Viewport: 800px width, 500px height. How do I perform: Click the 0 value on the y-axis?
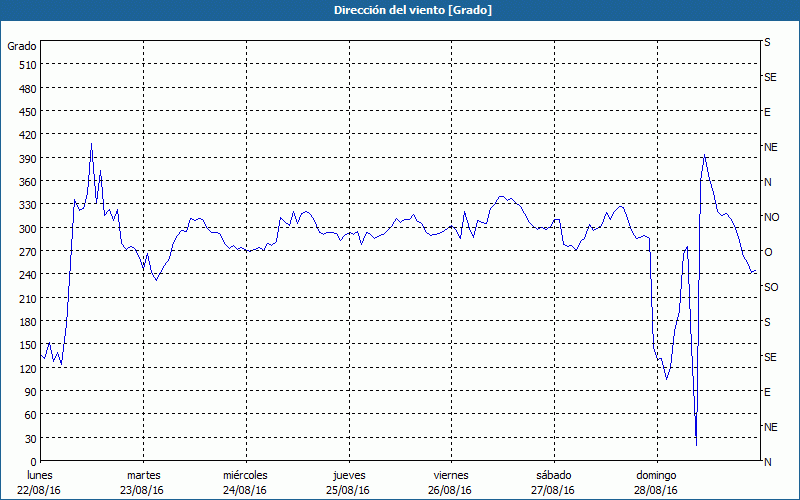33,462
